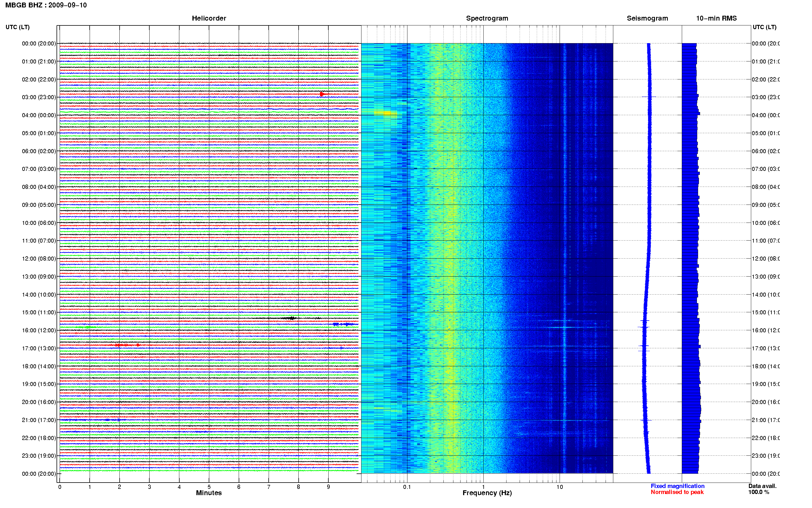Click left time label '02:00 (22:00)'
The width and height of the screenshot is (812, 508).
(x=39, y=79)
